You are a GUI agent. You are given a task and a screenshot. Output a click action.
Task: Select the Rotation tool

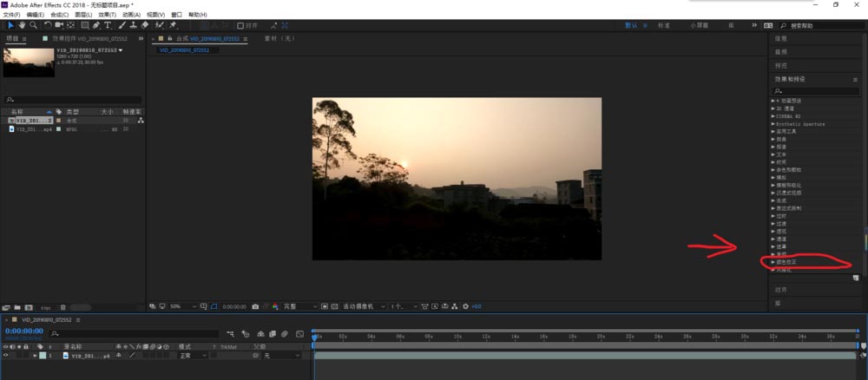pyautogui.click(x=47, y=25)
